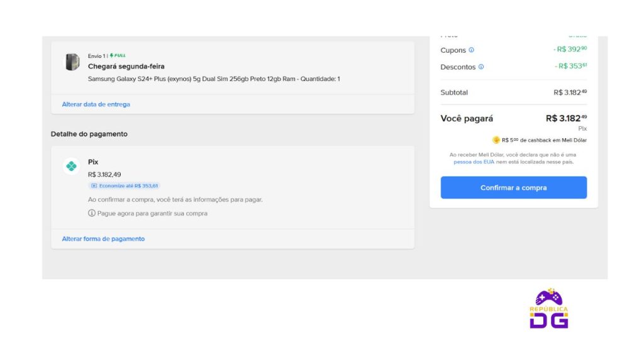Click the República DG controller logo
Screen dimensions: 644x362
click(548, 308)
